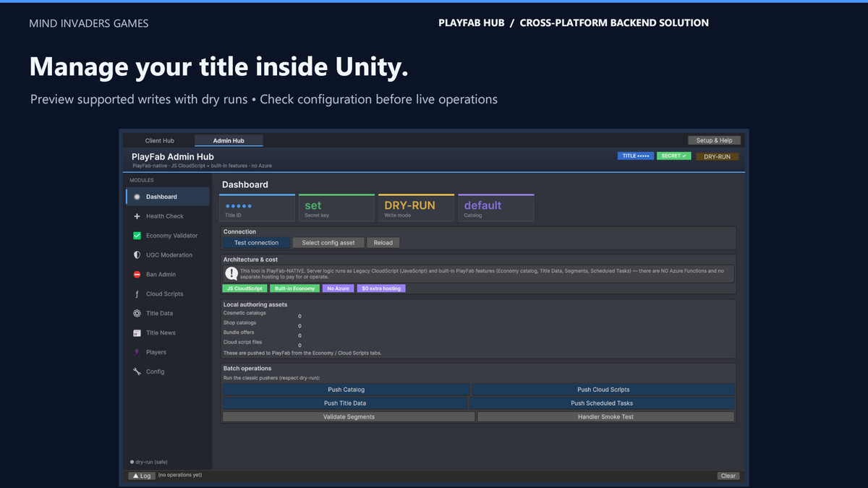868x488 pixels.
Task: Click the Title Data gear icon
Action: [137, 314]
